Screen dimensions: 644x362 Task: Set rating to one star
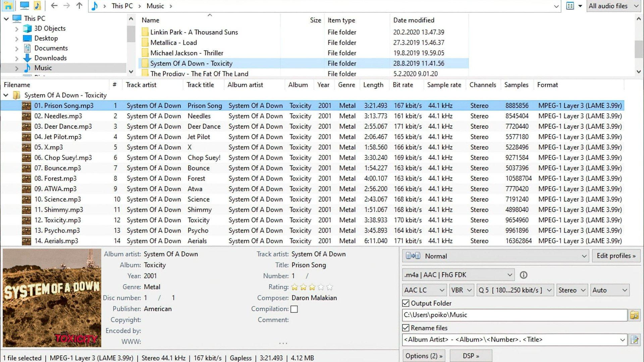294,287
